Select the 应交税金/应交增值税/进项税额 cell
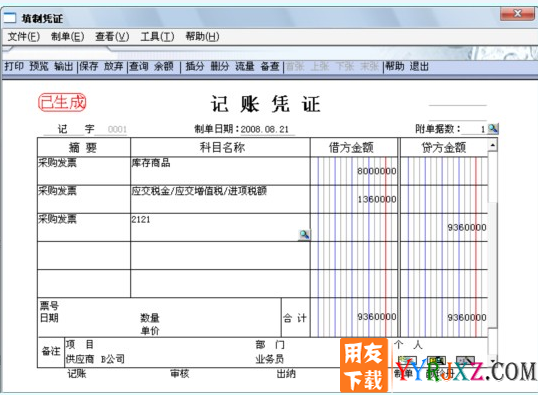Screen dimensions: 538x395 point(220,199)
